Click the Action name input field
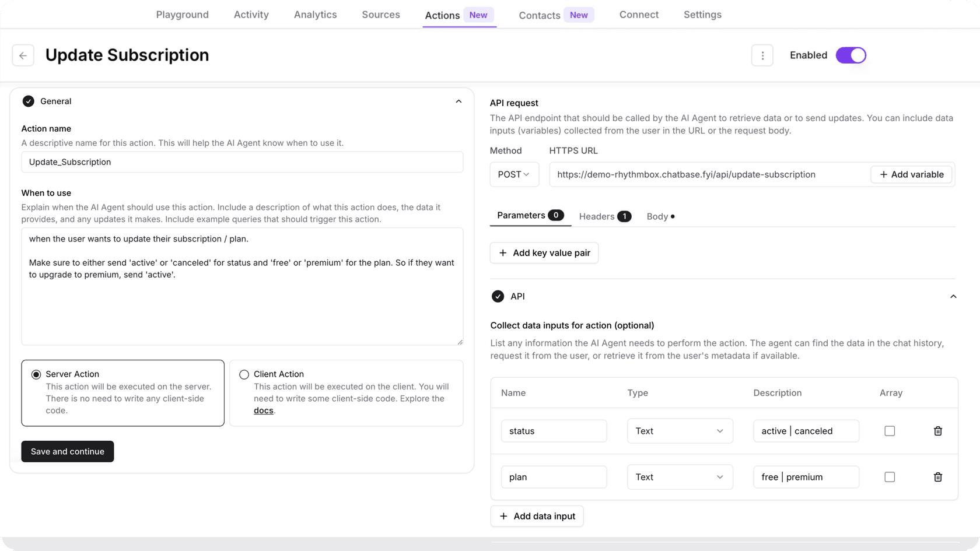Viewport: 980px width, 551px height. (x=242, y=162)
